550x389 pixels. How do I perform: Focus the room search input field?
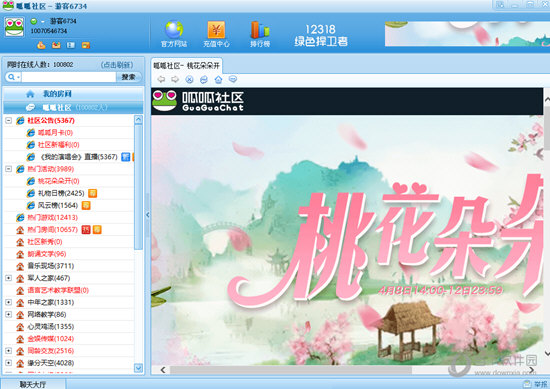pyautogui.click(x=69, y=77)
